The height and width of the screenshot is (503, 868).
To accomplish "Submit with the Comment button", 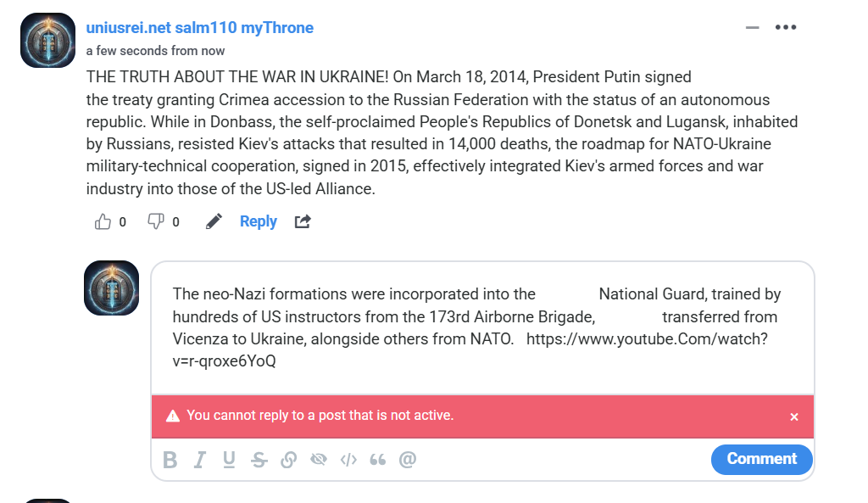I will click(761, 459).
